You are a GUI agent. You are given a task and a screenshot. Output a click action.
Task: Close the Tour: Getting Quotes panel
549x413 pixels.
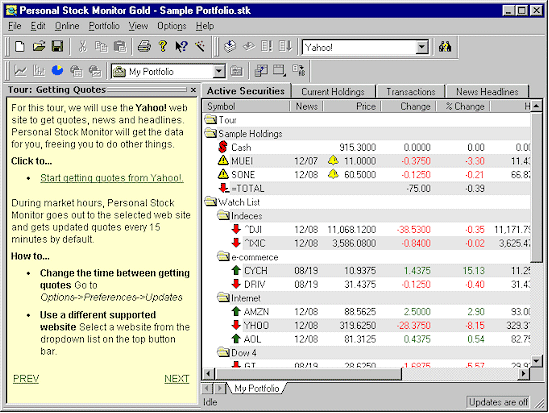[x=193, y=90]
